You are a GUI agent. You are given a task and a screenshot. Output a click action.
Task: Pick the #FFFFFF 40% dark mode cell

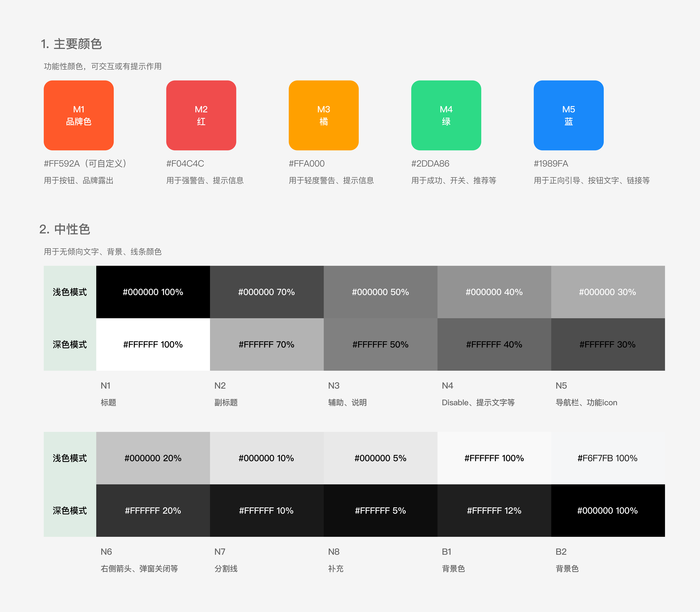(x=494, y=344)
